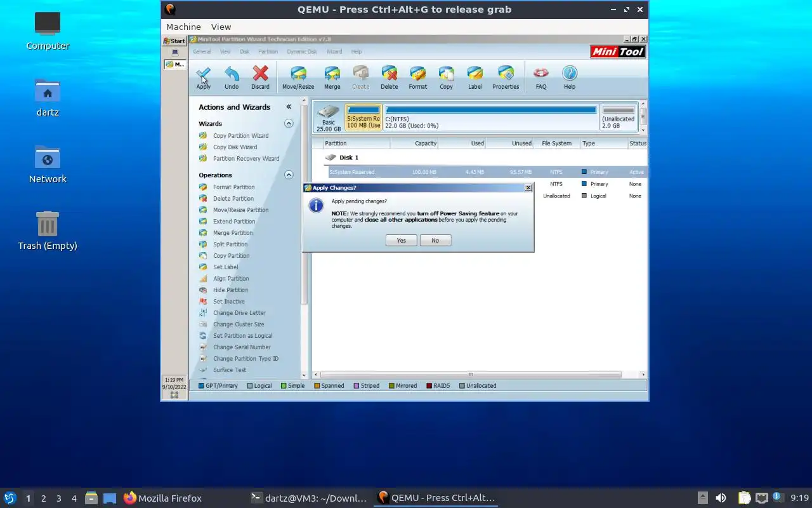Screen dimensions: 812x508
Task: Sort by Capacity column header
Action: (x=414, y=144)
